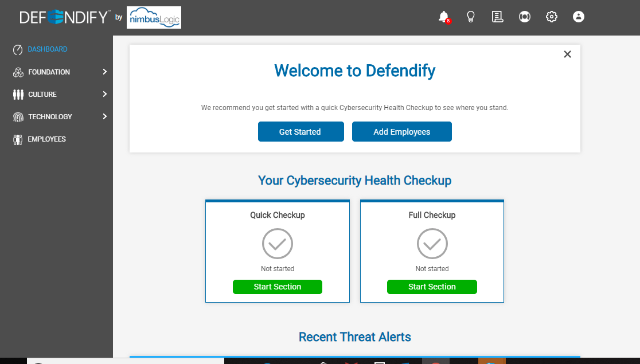
Task: Open the user profile account icon
Action: click(578, 17)
